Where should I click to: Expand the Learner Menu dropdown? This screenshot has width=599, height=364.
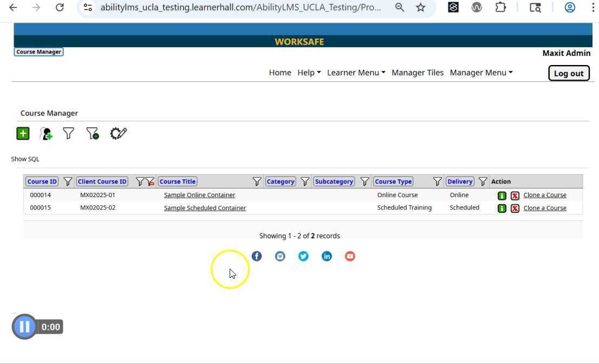click(x=356, y=73)
